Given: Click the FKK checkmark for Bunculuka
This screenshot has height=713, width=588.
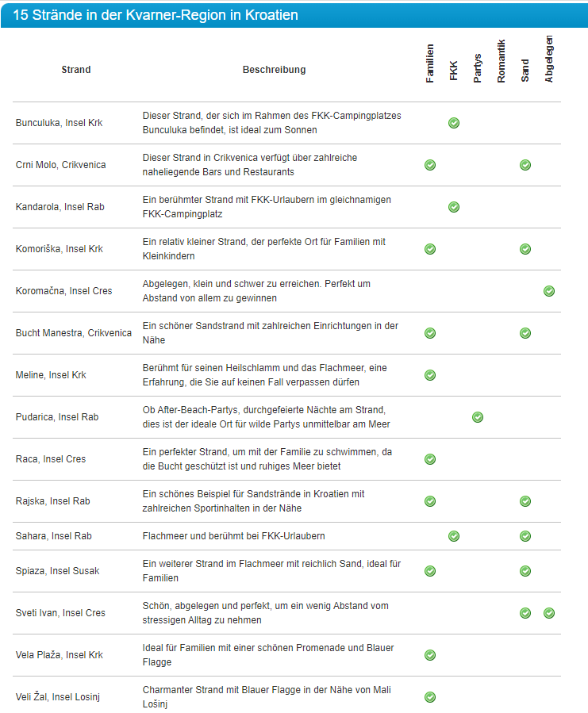Looking at the screenshot, I should (x=454, y=123).
